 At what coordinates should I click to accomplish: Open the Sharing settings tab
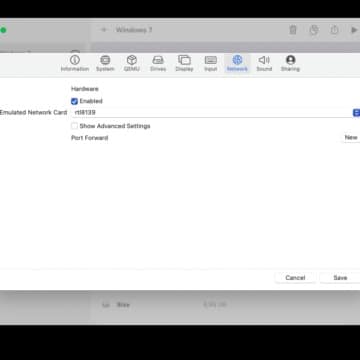pos(290,63)
